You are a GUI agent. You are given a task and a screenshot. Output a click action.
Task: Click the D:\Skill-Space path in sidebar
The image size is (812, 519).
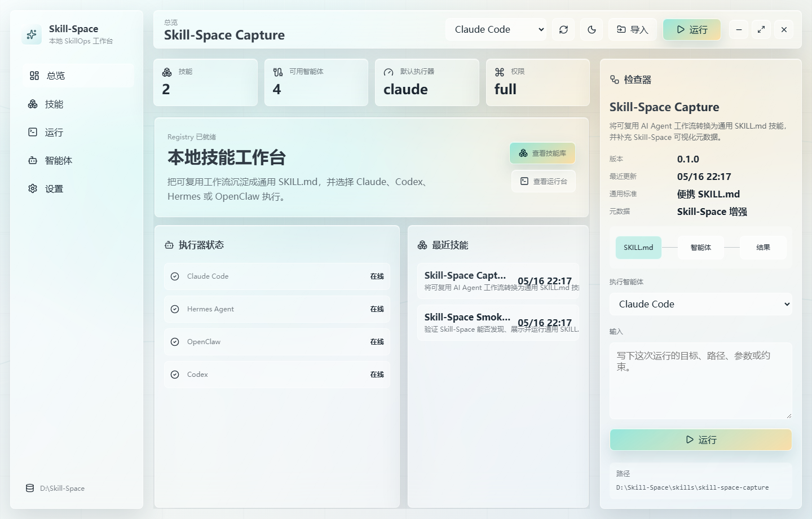(x=62, y=488)
